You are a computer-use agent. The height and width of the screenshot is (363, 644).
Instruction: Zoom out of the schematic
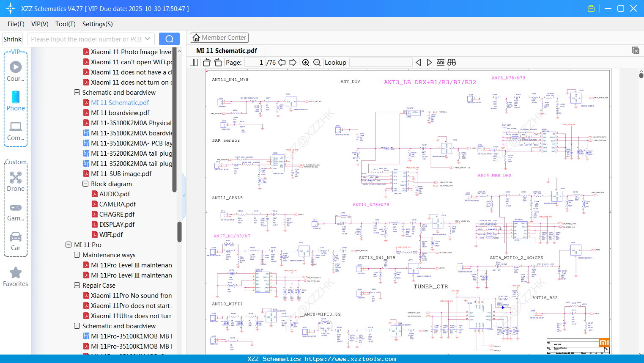point(317,63)
